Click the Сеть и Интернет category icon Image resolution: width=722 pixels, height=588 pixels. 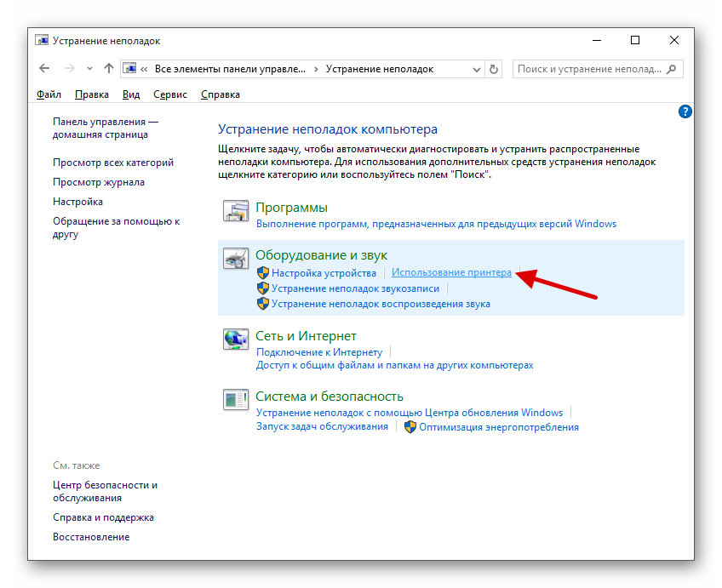(235, 340)
